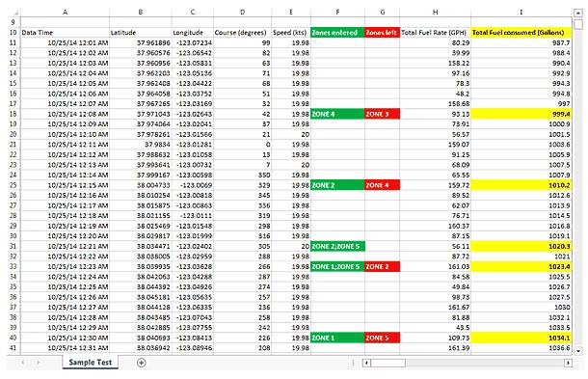This screenshot has height=379, width=588.
Task: Select the Total Fuel consumed header cell
Action: click(x=521, y=33)
